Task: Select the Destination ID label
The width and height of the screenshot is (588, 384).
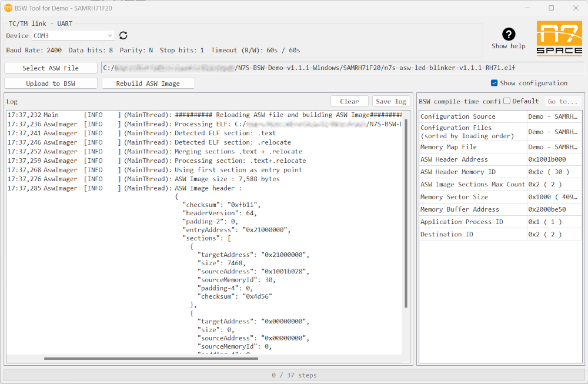Action: (x=447, y=234)
